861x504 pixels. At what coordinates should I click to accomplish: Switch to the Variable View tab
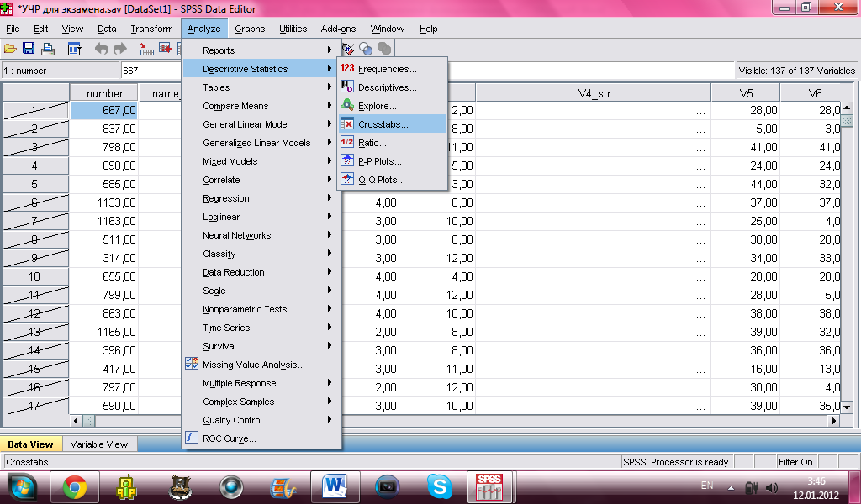pos(99,444)
